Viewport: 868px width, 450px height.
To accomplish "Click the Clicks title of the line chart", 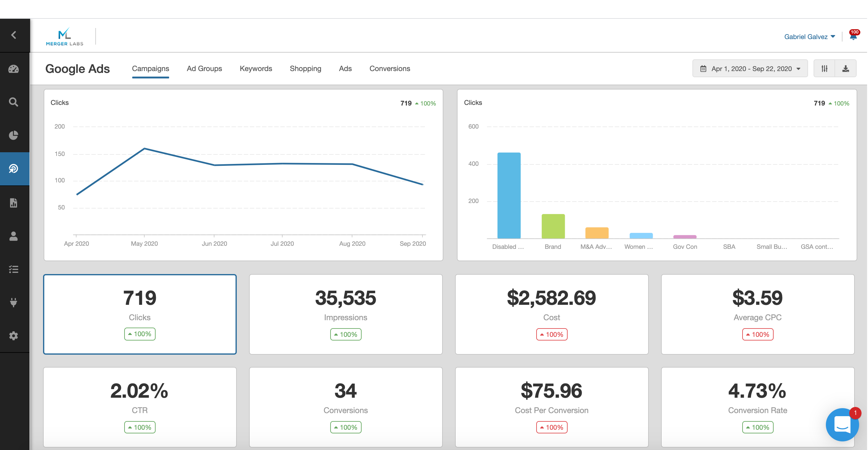I will pos(60,102).
